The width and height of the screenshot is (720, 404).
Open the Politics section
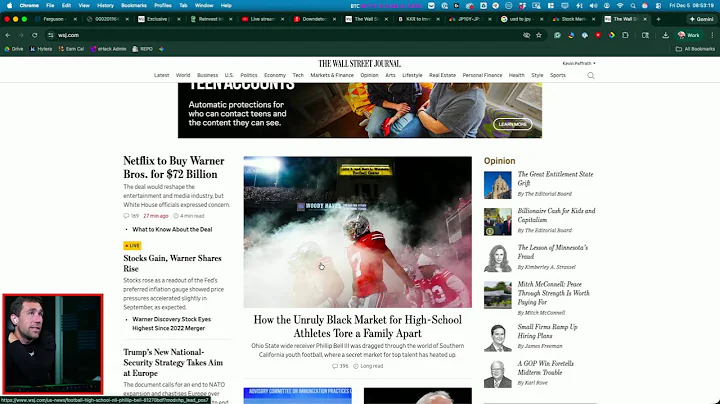[x=249, y=75]
